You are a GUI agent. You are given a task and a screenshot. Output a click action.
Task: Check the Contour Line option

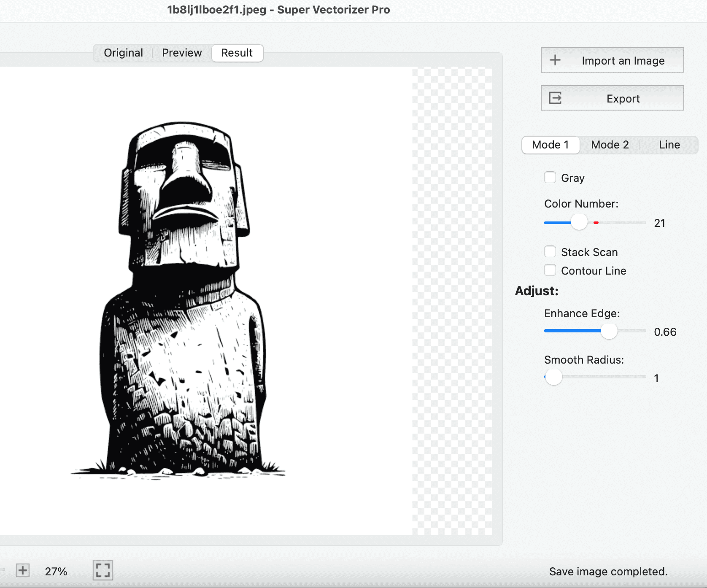(550, 270)
